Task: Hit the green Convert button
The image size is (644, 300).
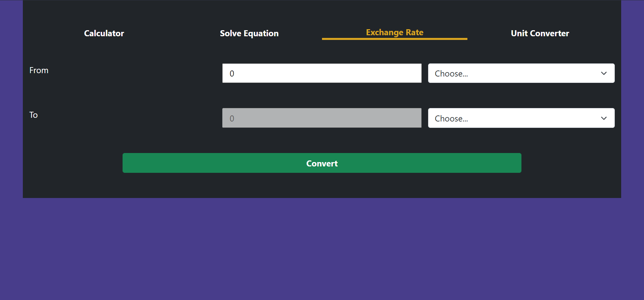Action: pos(322,163)
